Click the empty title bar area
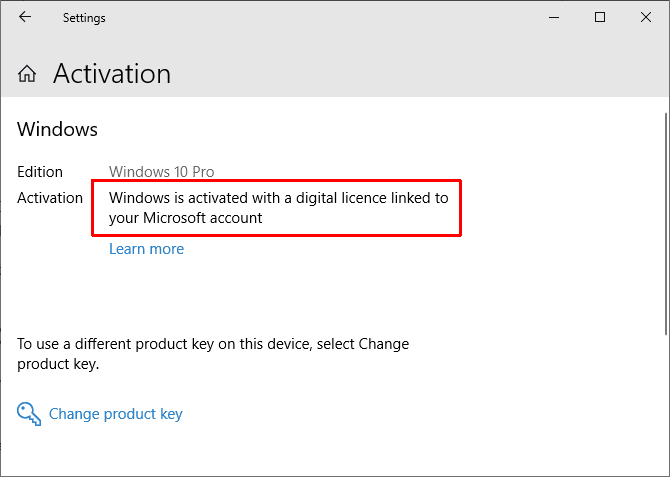This screenshot has width=670, height=477. click(x=320, y=17)
